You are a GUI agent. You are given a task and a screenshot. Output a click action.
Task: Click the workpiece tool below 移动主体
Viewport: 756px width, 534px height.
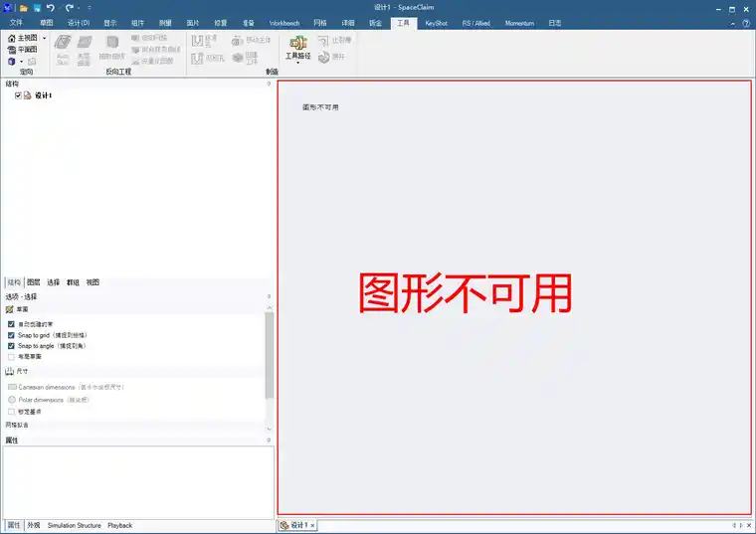click(238, 58)
